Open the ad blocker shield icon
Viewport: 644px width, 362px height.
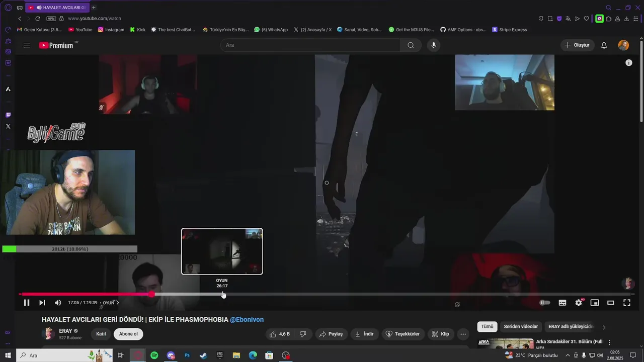(x=559, y=19)
